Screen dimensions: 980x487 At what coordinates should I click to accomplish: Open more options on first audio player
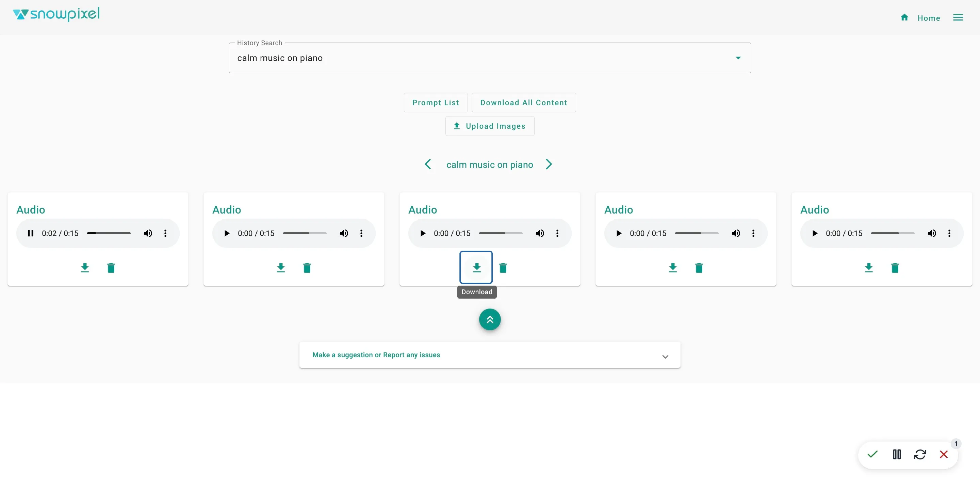165,233
